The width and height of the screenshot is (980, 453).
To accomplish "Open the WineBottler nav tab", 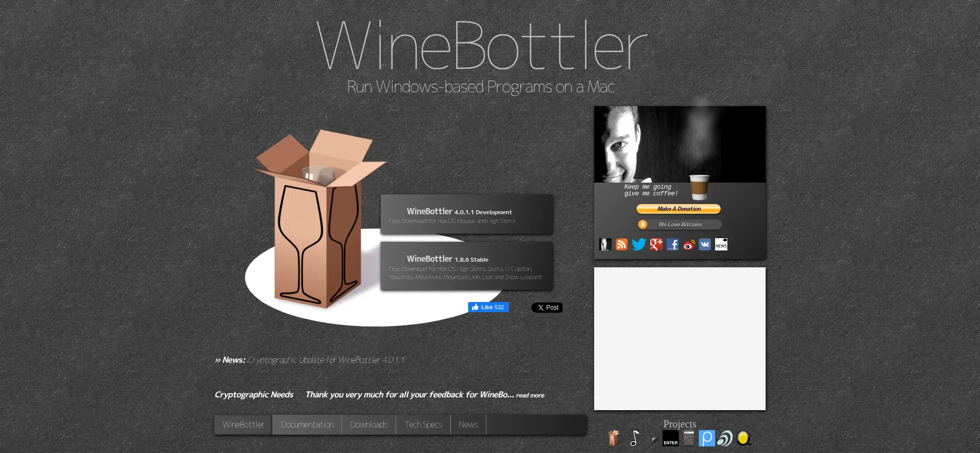I will coord(243,424).
